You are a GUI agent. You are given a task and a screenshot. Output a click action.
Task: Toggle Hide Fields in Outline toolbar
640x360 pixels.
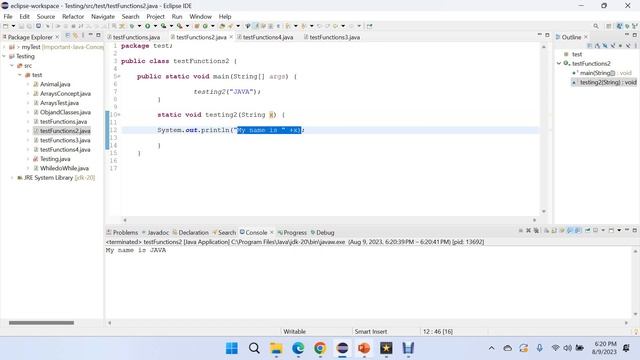(605, 46)
